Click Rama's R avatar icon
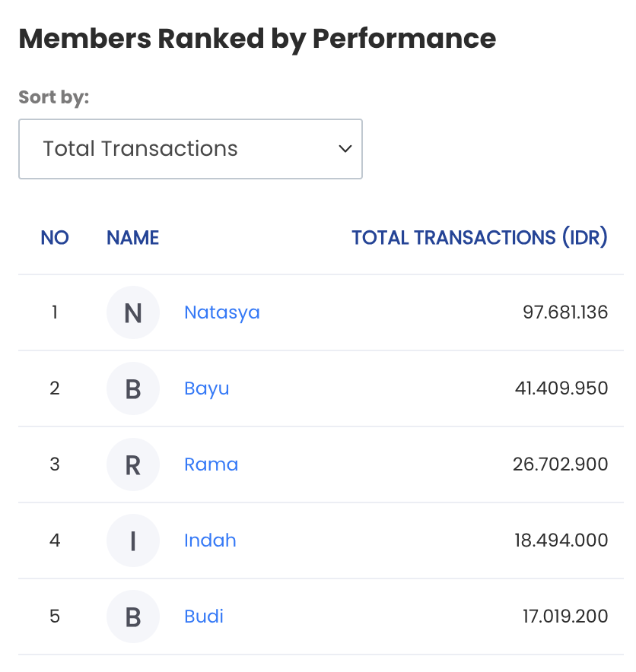Screen dimensions: 636x672 point(133,464)
